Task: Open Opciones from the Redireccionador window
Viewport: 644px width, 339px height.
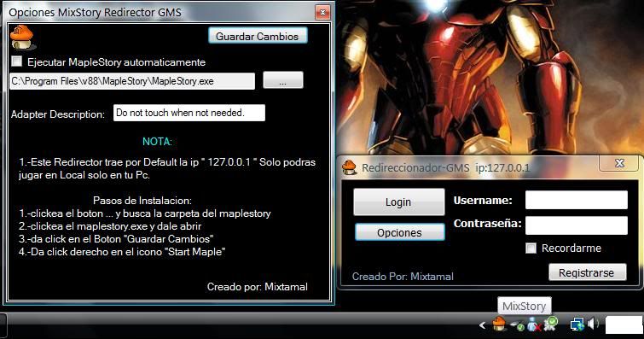Action: 400,232
